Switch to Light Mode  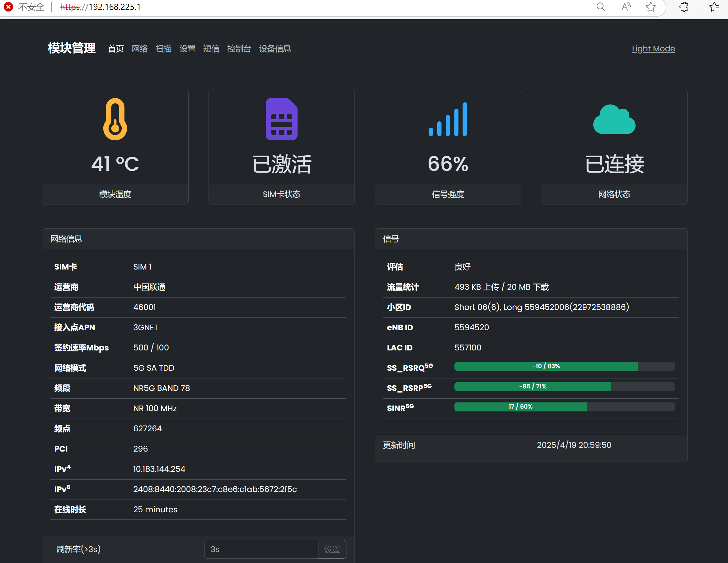click(x=653, y=49)
